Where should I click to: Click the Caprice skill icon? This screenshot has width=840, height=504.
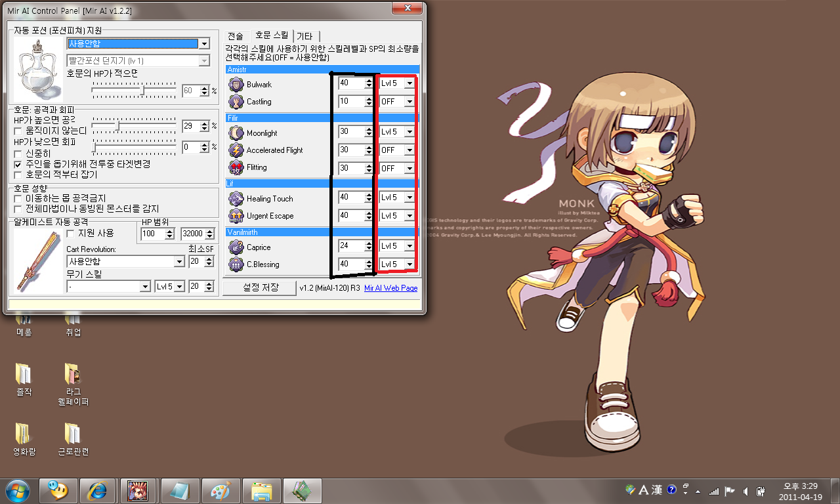pyautogui.click(x=236, y=247)
